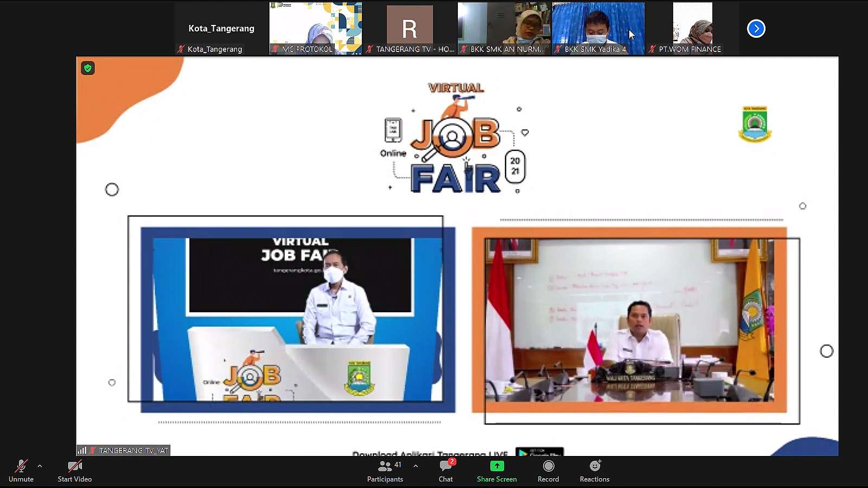Start Video from the toolbar

(x=75, y=471)
